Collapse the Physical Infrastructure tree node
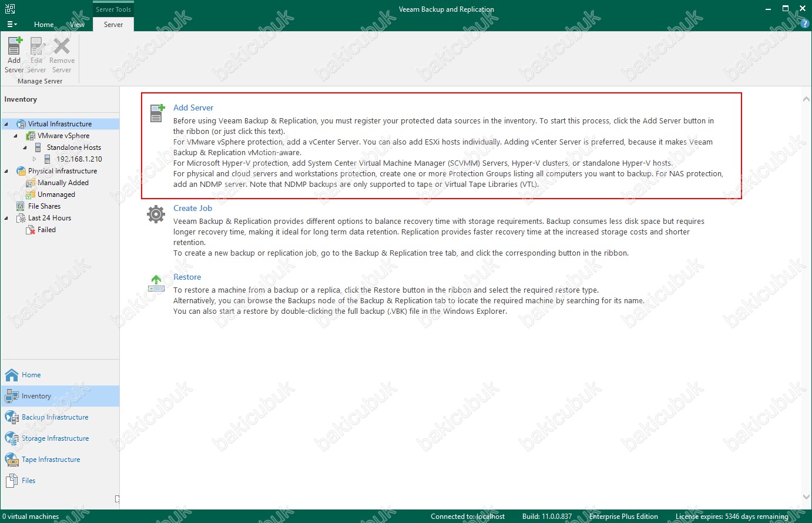Screen dimensions: 812x523 (6, 171)
